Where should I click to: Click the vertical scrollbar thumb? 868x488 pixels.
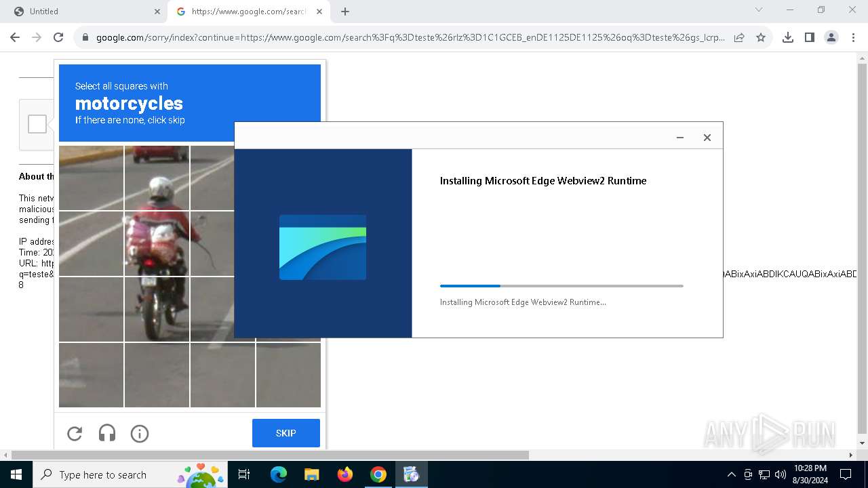pos(862,248)
